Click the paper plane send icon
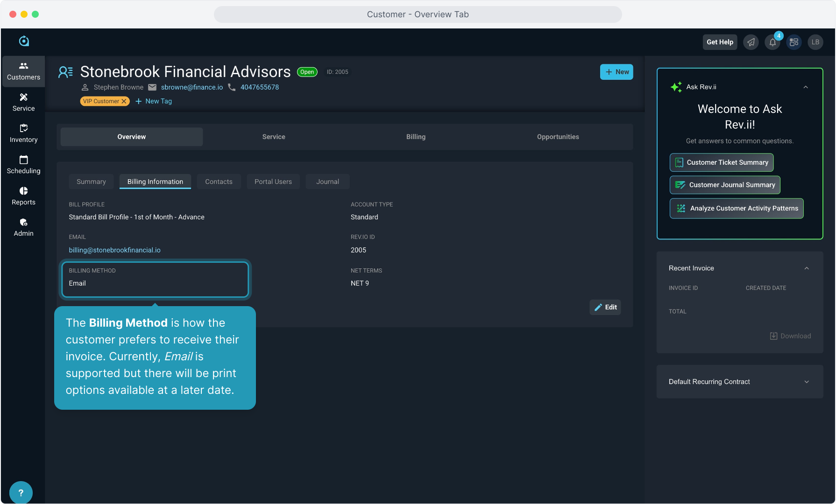Viewport: 836px width, 504px height. 751,42
